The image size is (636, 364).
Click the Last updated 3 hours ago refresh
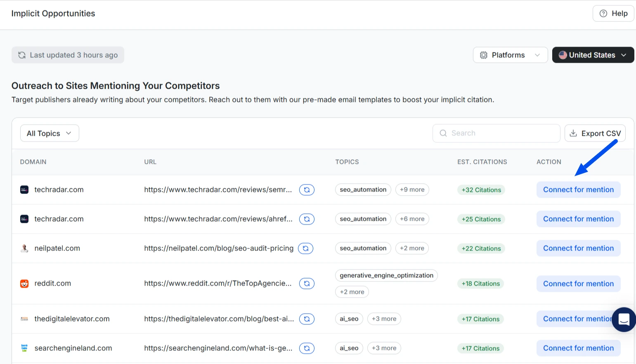point(68,55)
